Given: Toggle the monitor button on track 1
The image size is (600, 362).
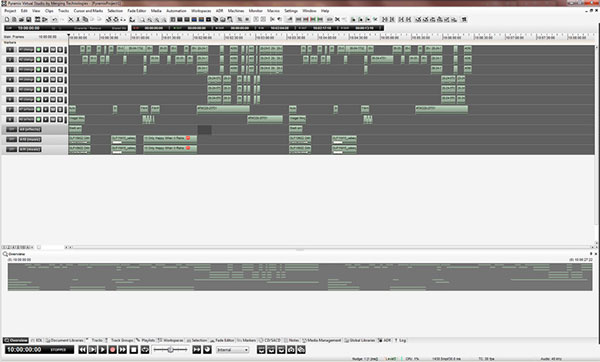Looking at the screenshot, I should point(46,50).
